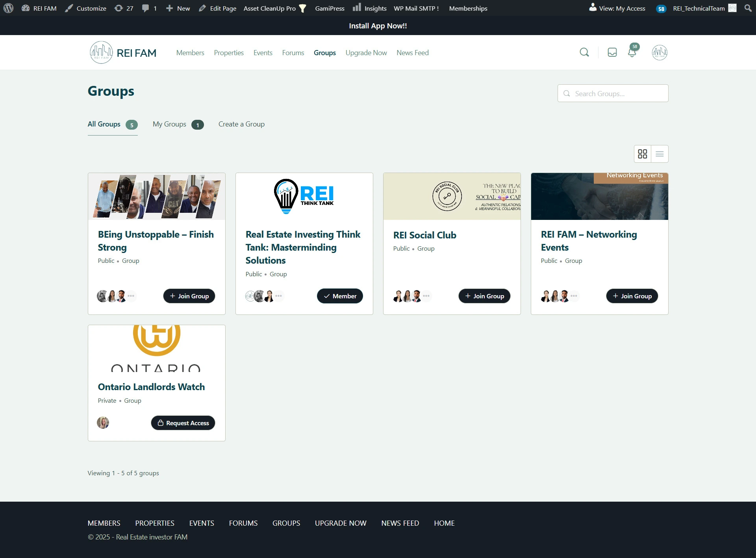Join the REI Social Club group
756x558 pixels.
pyautogui.click(x=484, y=296)
